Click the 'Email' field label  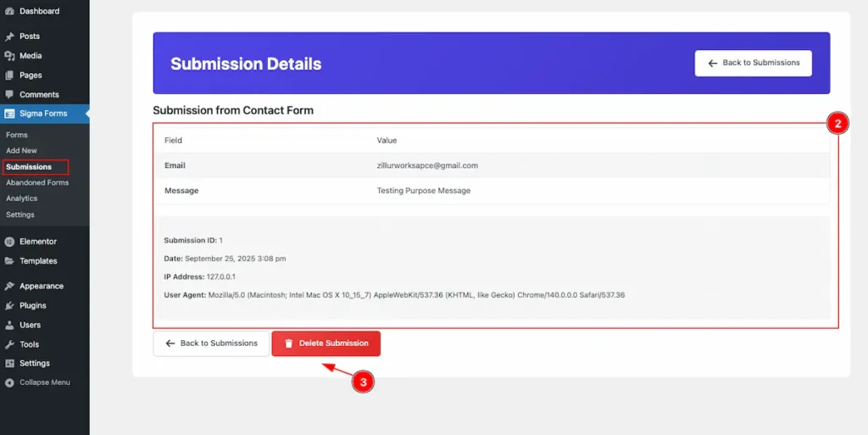pos(175,165)
